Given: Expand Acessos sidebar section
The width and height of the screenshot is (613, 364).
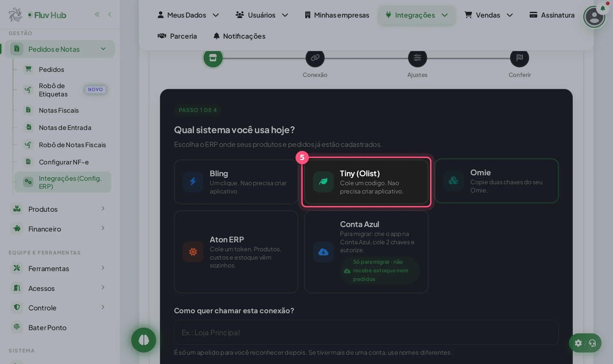Looking at the screenshot, I should [60, 288].
